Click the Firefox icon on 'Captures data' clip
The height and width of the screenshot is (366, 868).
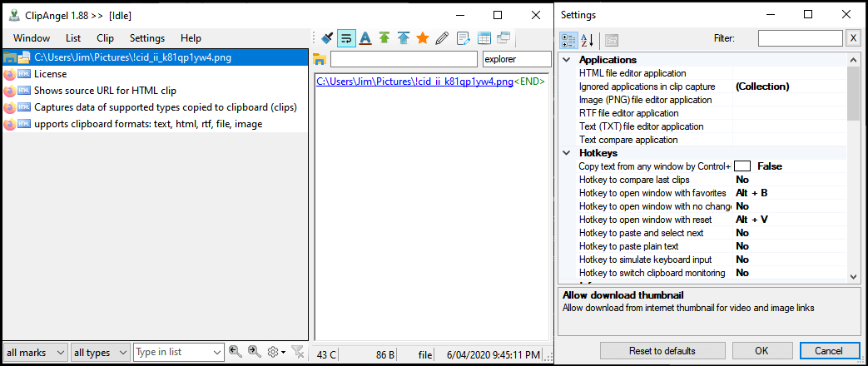click(x=9, y=107)
